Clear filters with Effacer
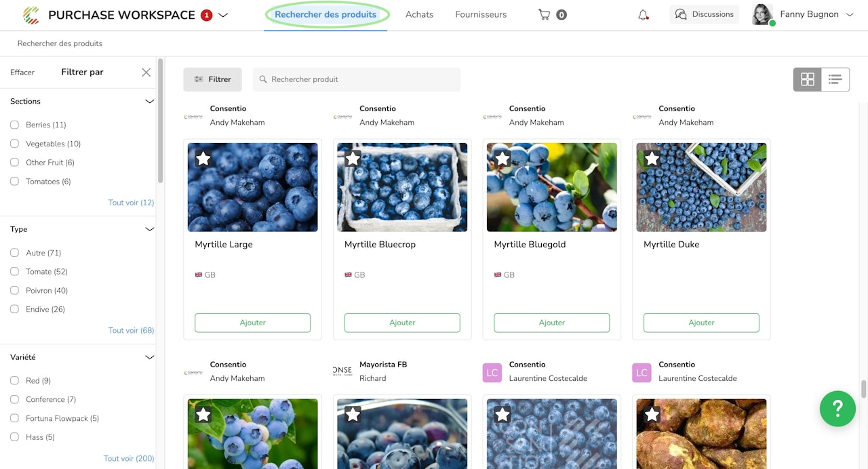The image size is (868, 469). pyautogui.click(x=22, y=73)
